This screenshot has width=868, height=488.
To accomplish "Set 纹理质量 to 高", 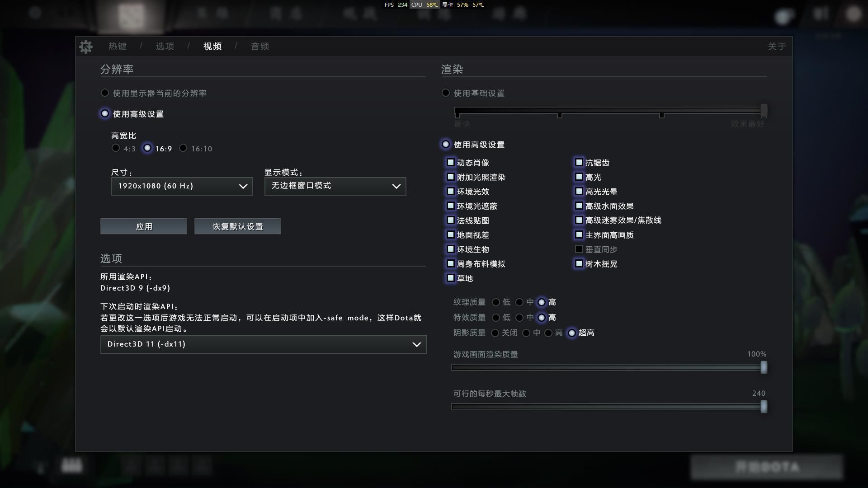I will (542, 302).
